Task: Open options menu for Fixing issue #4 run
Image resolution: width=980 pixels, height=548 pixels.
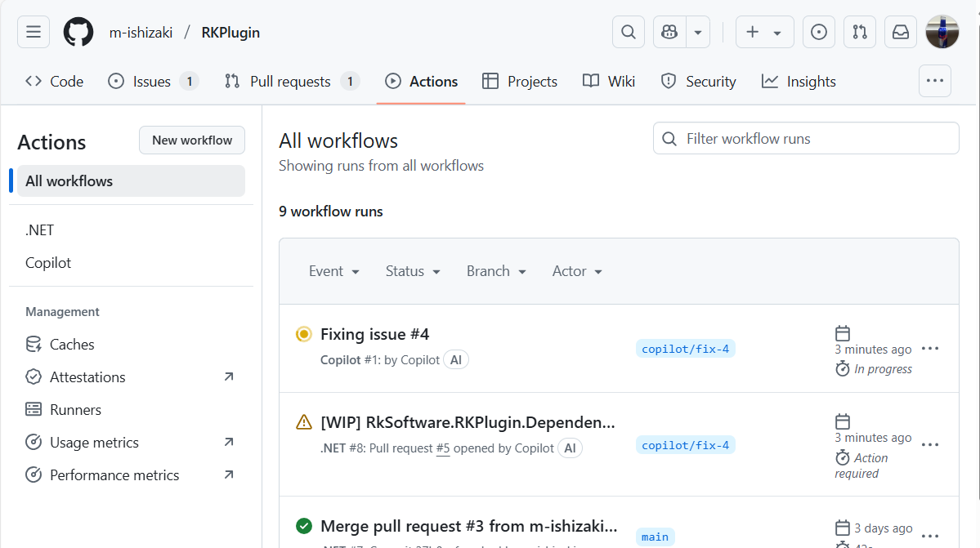Action: pyautogui.click(x=930, y=349)
